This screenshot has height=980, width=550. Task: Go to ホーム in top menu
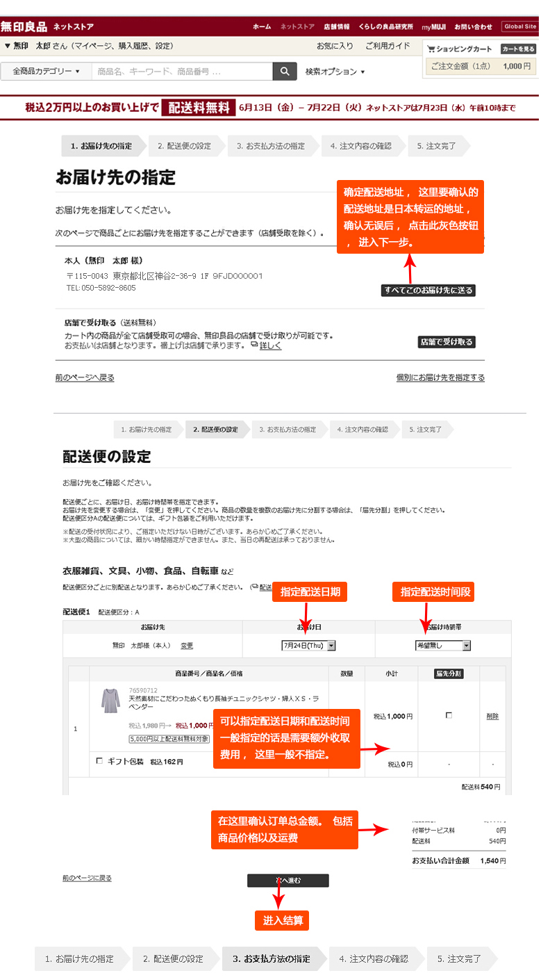[262, 26]
